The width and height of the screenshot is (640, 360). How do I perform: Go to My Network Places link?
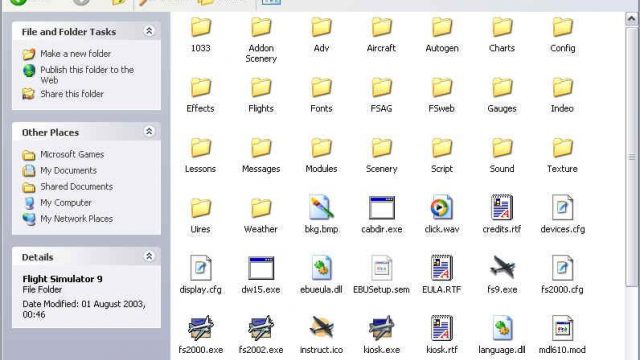[x=76, y=219]
